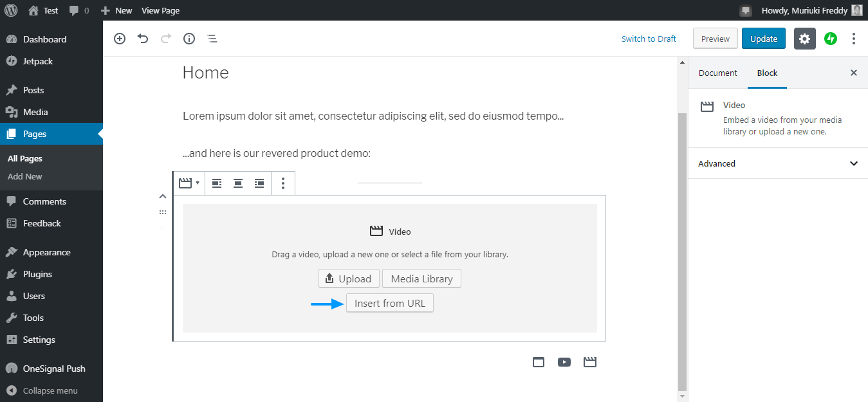Screen dimensions: 868x402
Task: Click the Add block plus icon
Action: [x=120, y=39]
